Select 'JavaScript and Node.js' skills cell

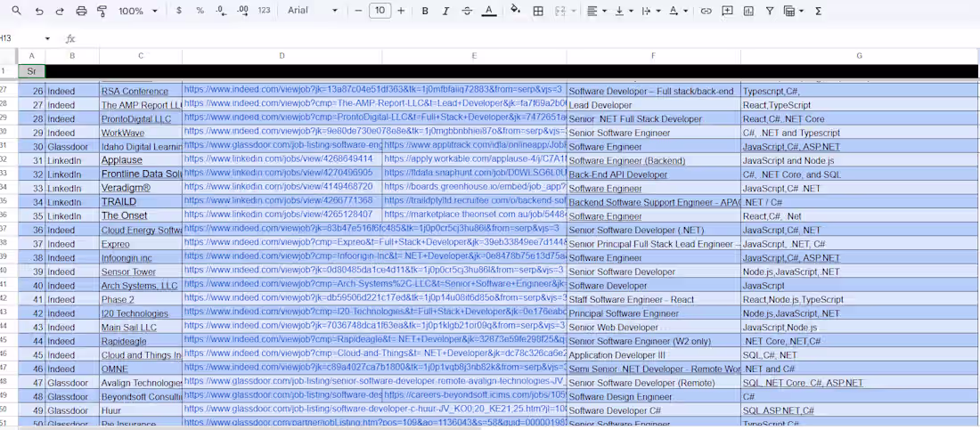pyautogui.click(x=860, y=160)
